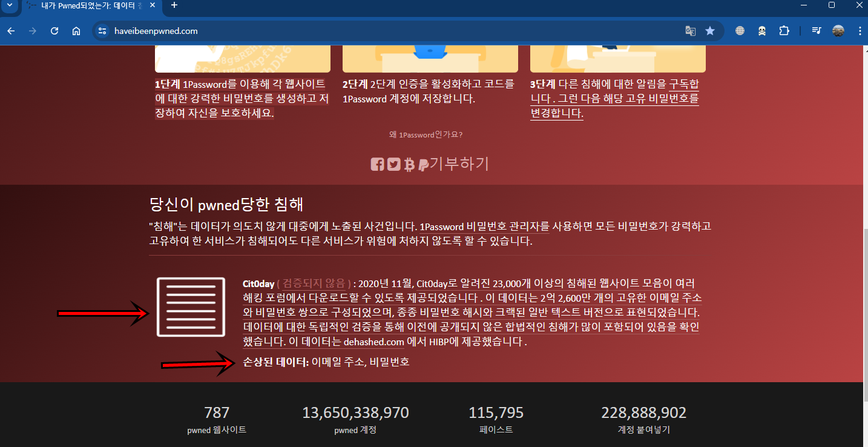
Task: Open the Google Translate page icon
Action: point(690,31)
